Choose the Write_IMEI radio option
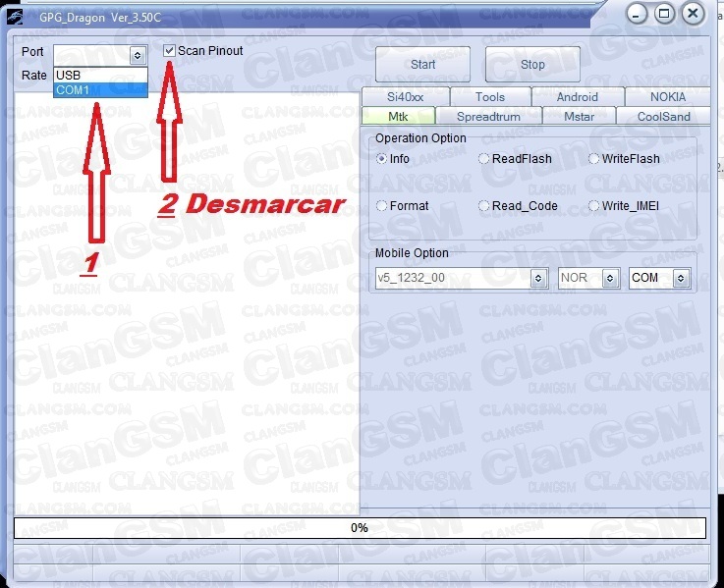 pyautogui.click(x=594, y=206)
